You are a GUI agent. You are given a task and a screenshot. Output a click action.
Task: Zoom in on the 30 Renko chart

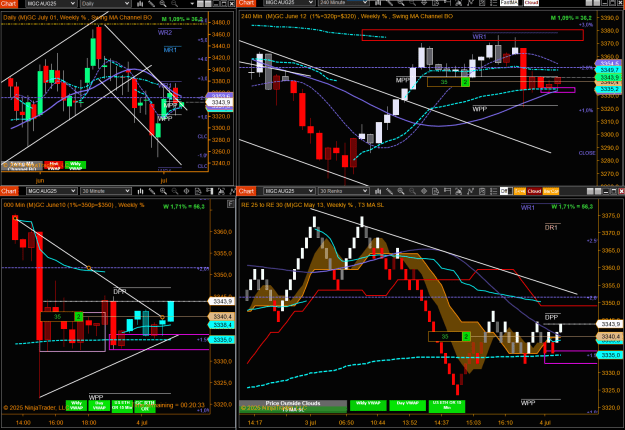click(401, 191)
